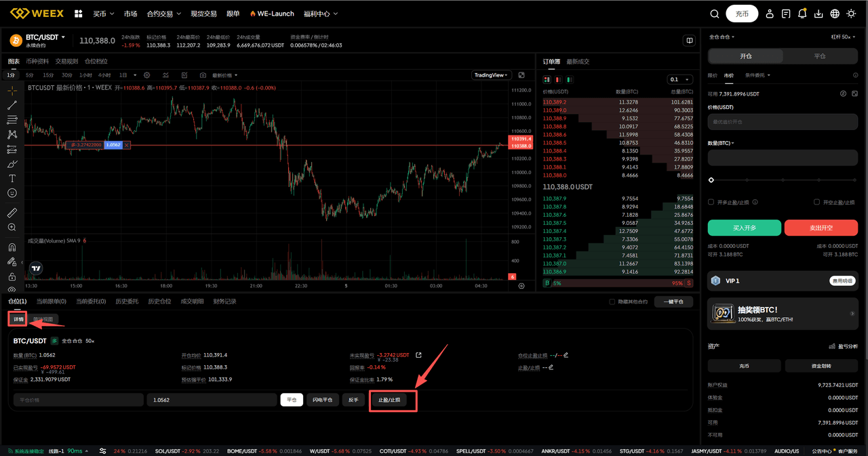Open the TradingView chart type dropdown
Viewport: 868px width, 456px height.
click(x=492, y=75)
